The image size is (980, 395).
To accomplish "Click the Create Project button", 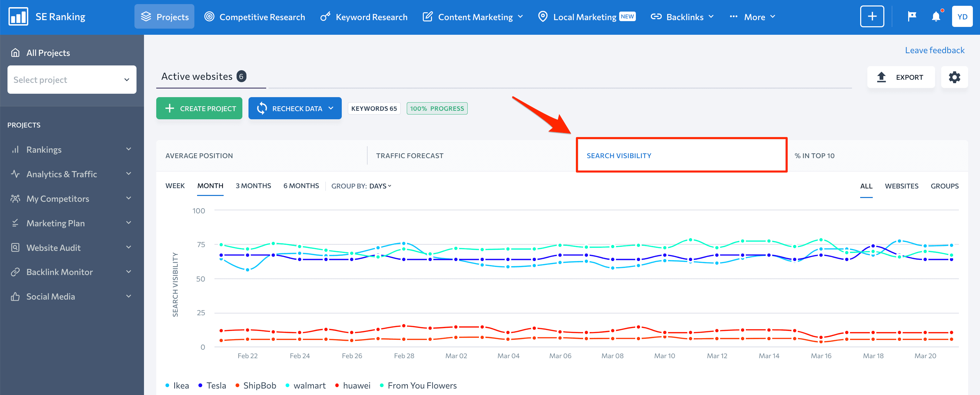I will point(199,109).
